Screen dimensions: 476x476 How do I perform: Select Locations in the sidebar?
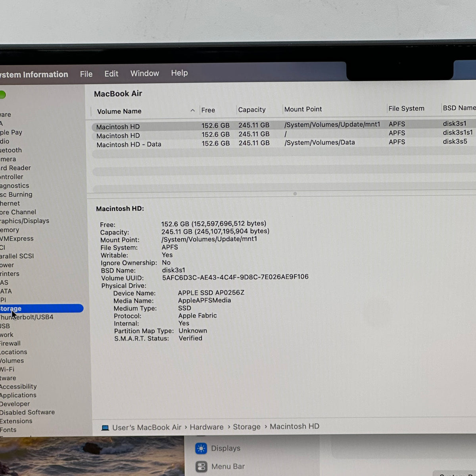pos(14,352)
